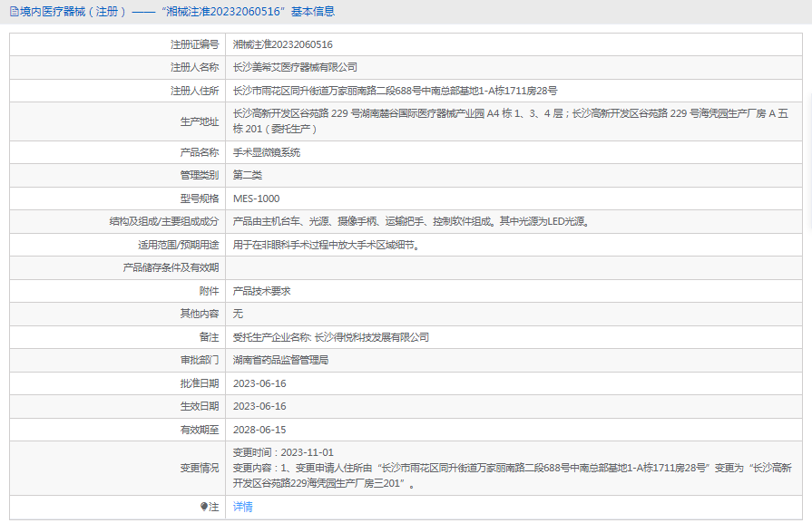Click the 湘械注准20232060516 value in the table
This screenshot has width=812, height=523.
pyautogui.click(x=283, y=45)
